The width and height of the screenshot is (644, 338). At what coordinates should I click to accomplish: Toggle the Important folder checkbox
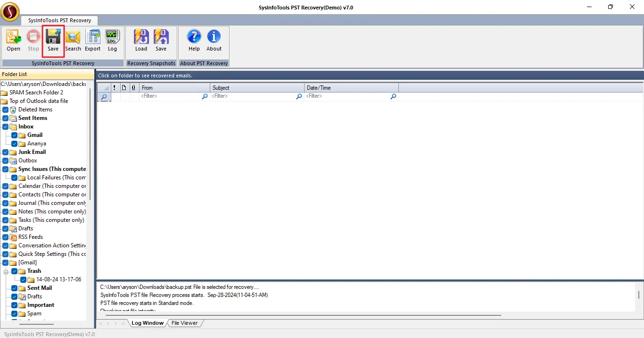click(x=15, y=305)
